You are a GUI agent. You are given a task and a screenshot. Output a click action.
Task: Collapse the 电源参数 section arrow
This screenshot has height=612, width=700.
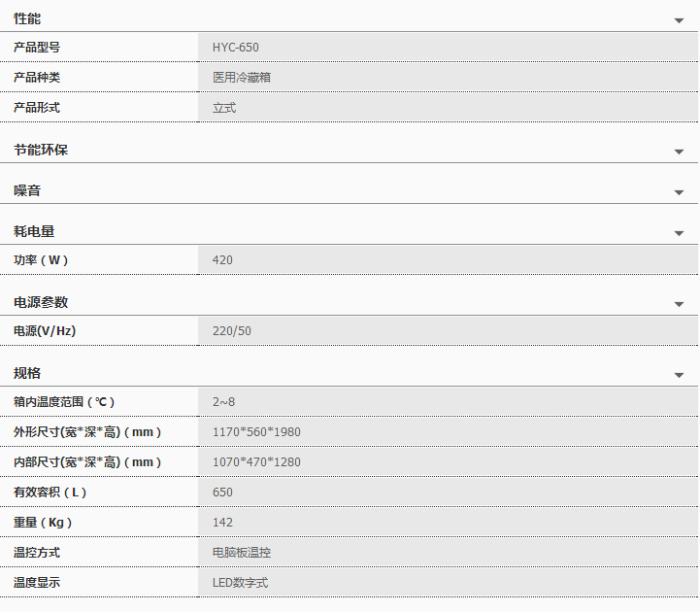tap(679, 305)
